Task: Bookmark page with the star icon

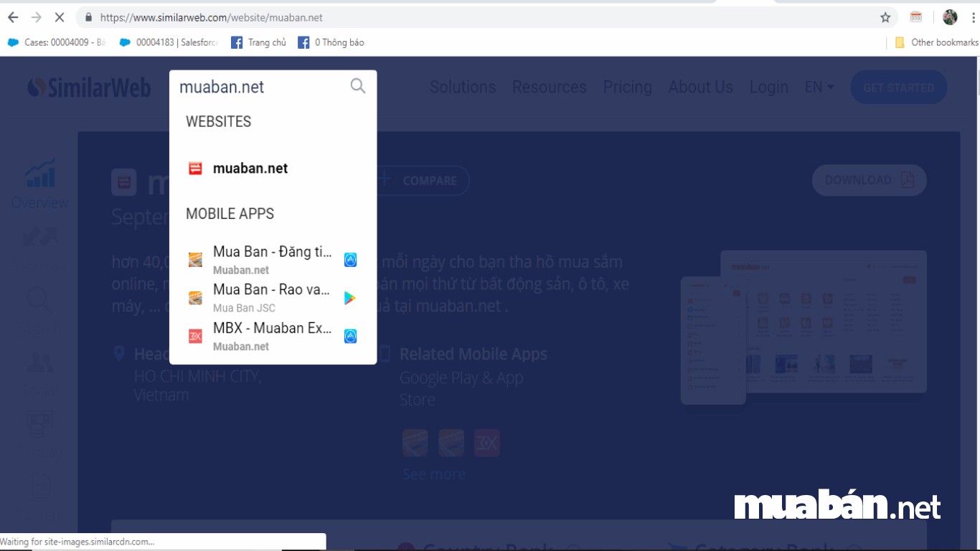Action: point(885,17)
